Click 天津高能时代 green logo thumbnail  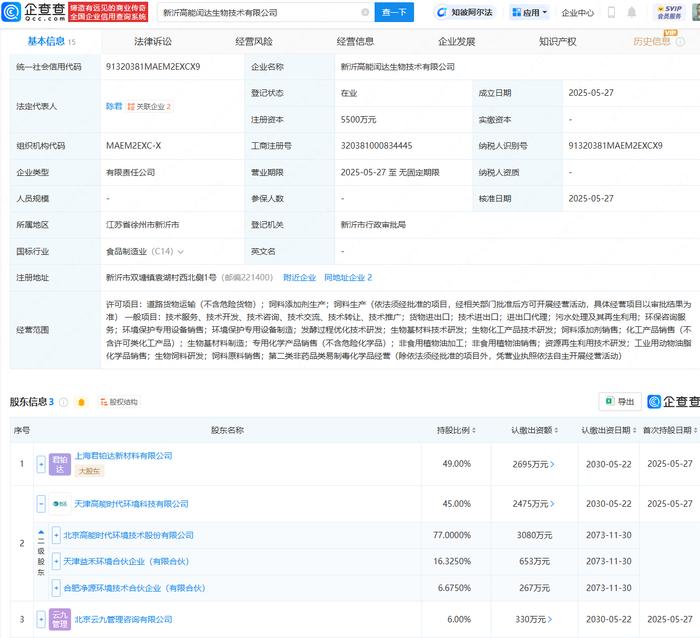point(60,504)
